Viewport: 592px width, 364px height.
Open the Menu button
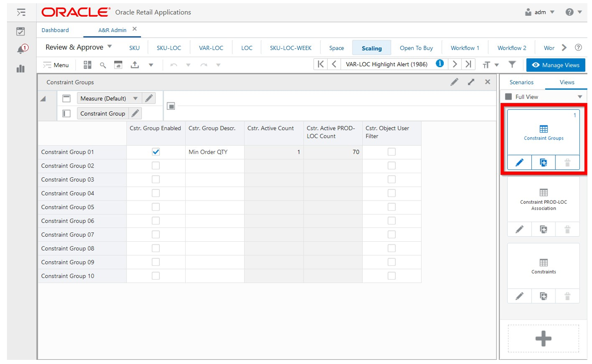coord(56,65)
